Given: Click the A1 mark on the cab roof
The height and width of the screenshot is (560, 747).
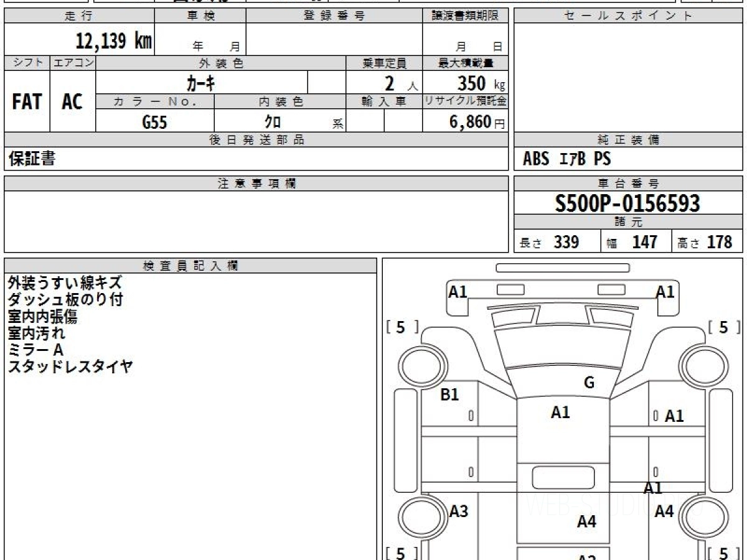Looking at the screenshot, I should 561,412.
